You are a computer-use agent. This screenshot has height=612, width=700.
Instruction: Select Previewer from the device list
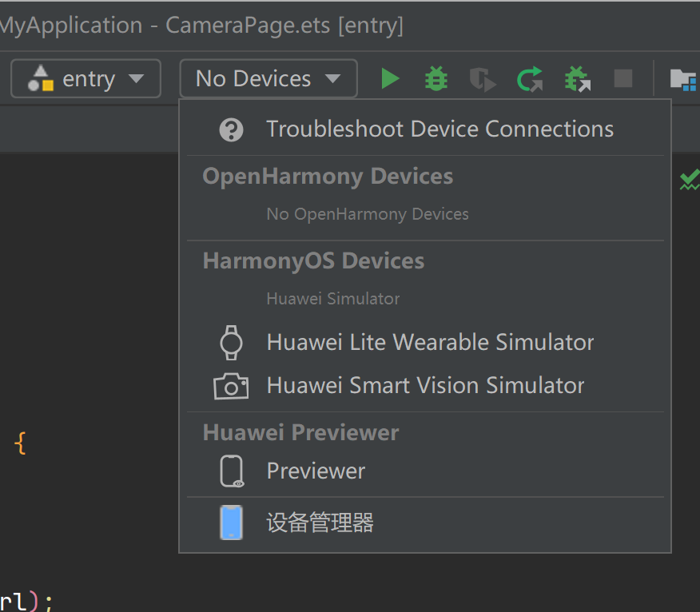pyautogui.click(x=425, y=471)
